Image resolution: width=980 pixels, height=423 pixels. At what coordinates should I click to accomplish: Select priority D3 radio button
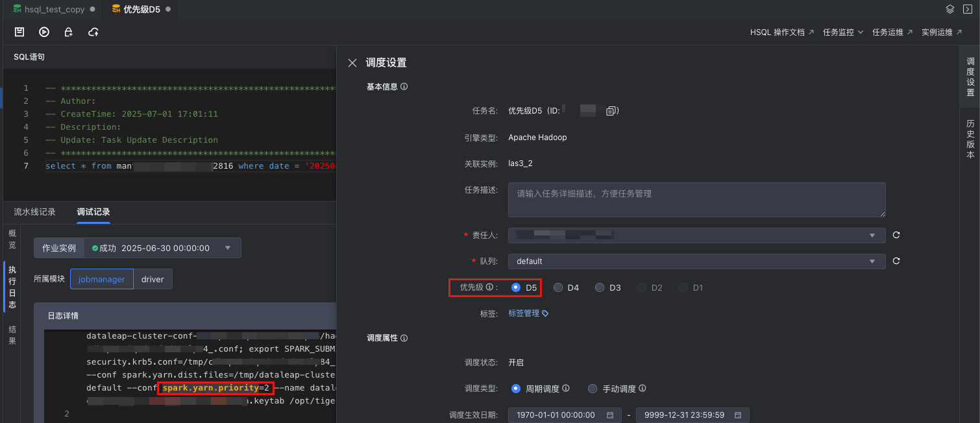(x=600, y=287)
